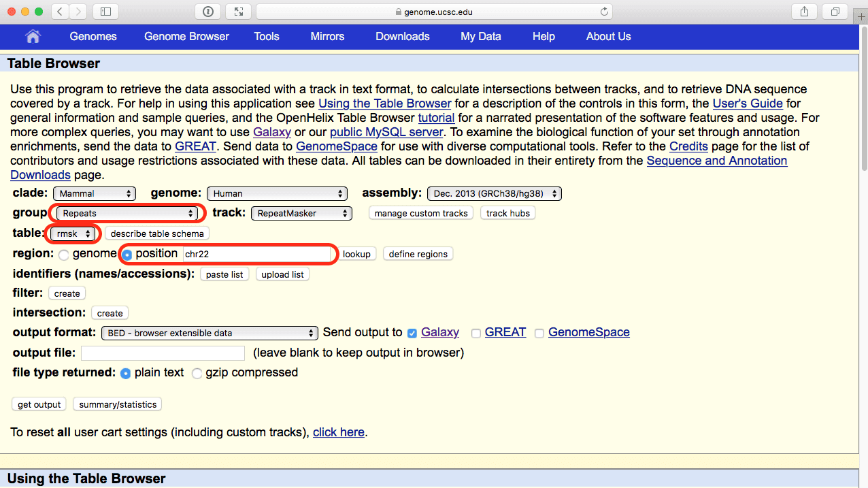
Task: Reload the page using the refresh icon
Action: (603, 12)
